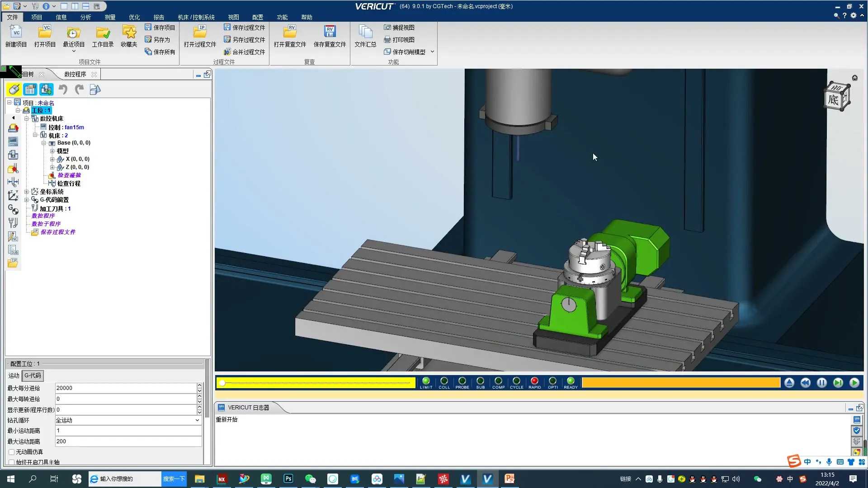Open the 优化 (Optimize) menu tab
Image resolution: width=868 pixels, height=488 pixels.
point(134,17)
